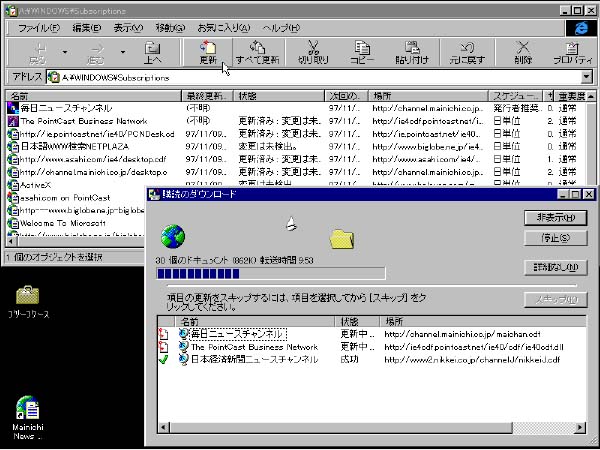Click the yellow folder icon in download dialog

click(x=342, y=239)
